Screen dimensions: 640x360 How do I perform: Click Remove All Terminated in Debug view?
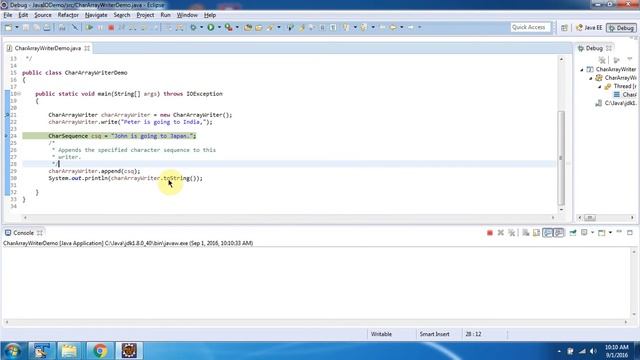[x=602, y=60]
